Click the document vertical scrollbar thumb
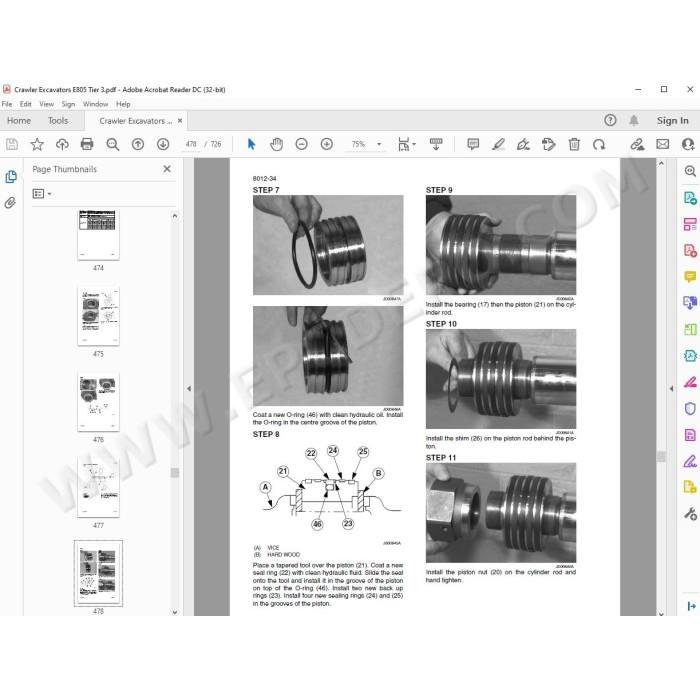This screenshot has width=700, height=700. [x=661, y=456]
